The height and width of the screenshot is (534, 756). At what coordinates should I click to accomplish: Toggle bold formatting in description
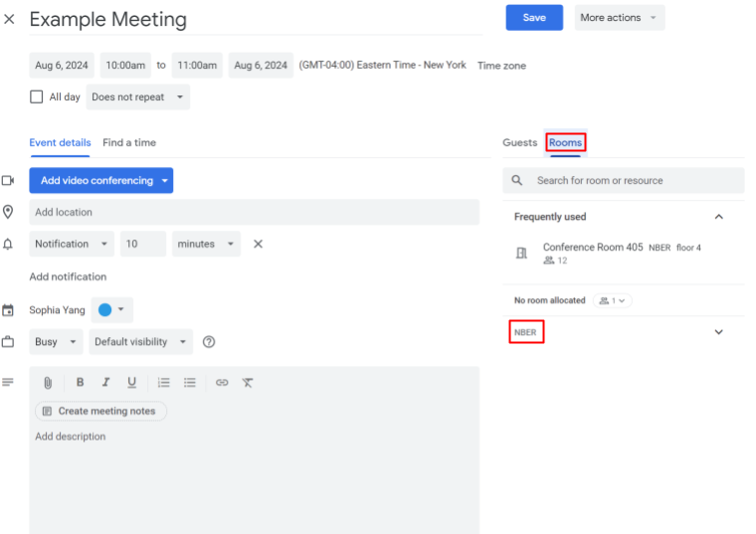point(80,383)
